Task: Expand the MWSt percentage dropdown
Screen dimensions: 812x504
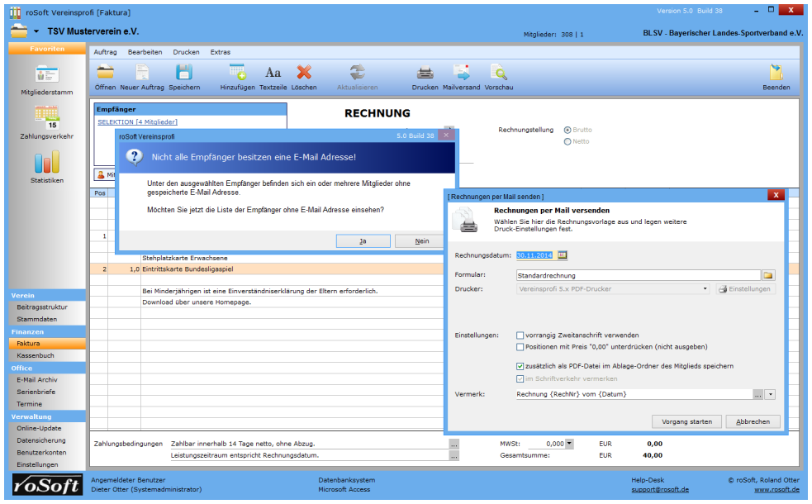Action: pos(569,444)
